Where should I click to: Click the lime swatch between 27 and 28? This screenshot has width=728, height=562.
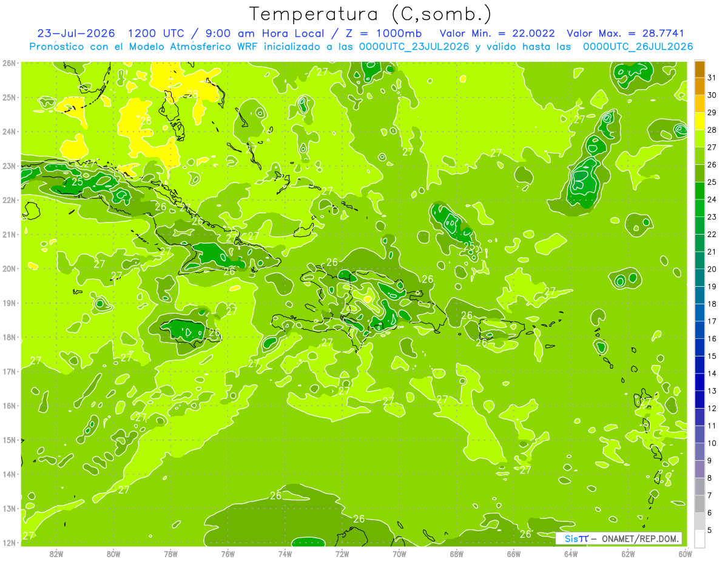(700, 139)
